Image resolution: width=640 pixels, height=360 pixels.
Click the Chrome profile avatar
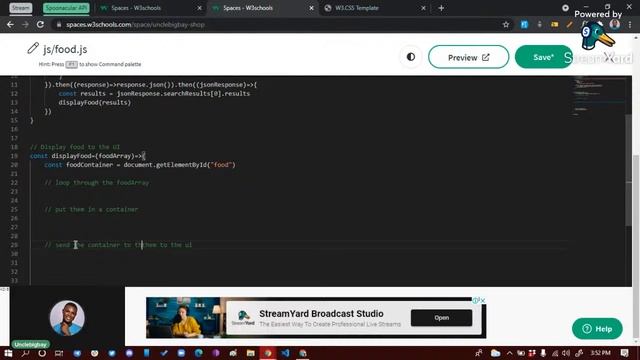pyautogui.click(x=615, y=24)
